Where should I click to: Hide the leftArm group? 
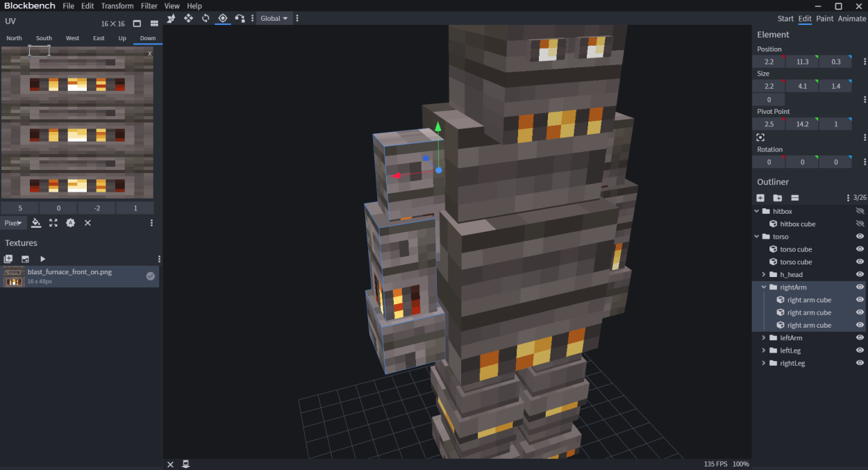tap(860, 337)
